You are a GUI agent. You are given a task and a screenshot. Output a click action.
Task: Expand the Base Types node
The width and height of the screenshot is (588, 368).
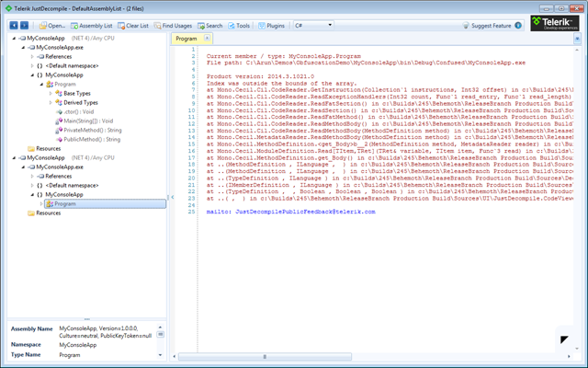pos(51,94)
